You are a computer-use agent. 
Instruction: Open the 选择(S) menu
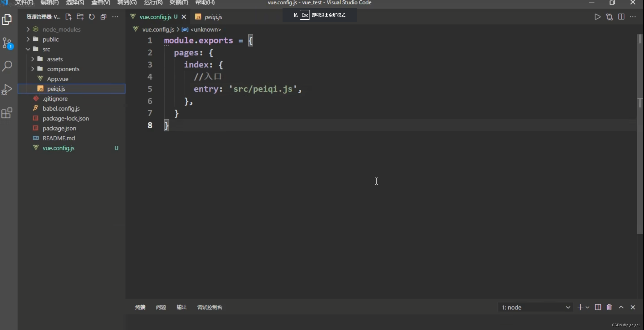click(x=75, y=3)
